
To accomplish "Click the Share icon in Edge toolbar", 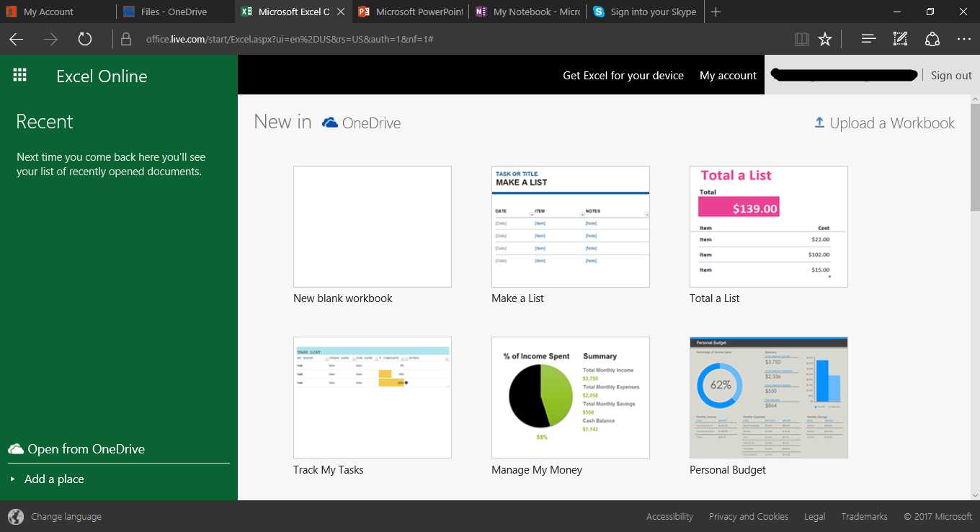I will (932, 39).
